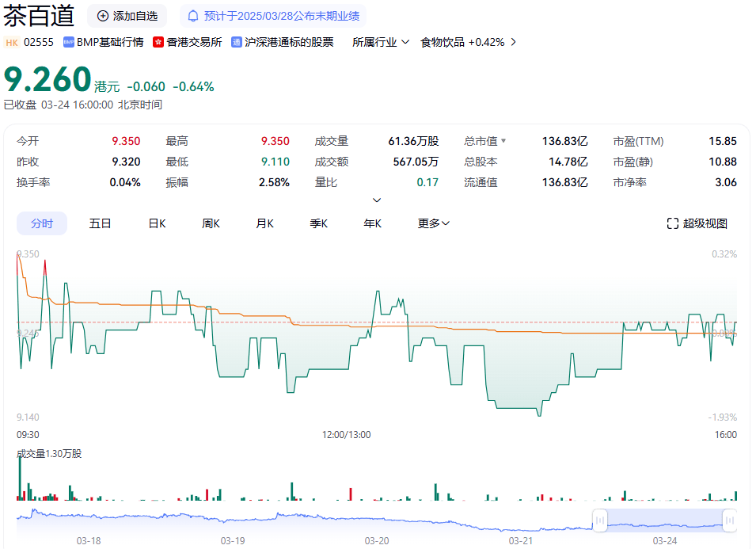
Task: Click the BMP基础行情 label
Action: click(110, 43)
